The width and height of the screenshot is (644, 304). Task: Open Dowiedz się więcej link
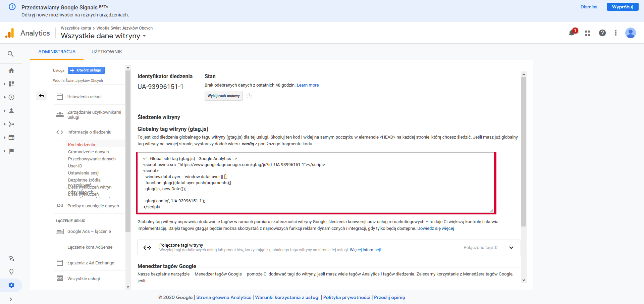click(x=436, y=229)
